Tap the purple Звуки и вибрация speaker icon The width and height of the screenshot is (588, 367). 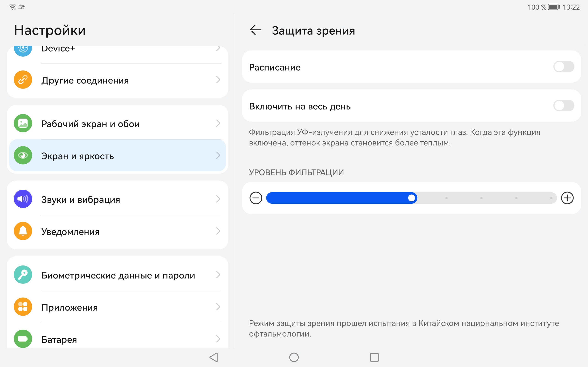tap(23, 199)
